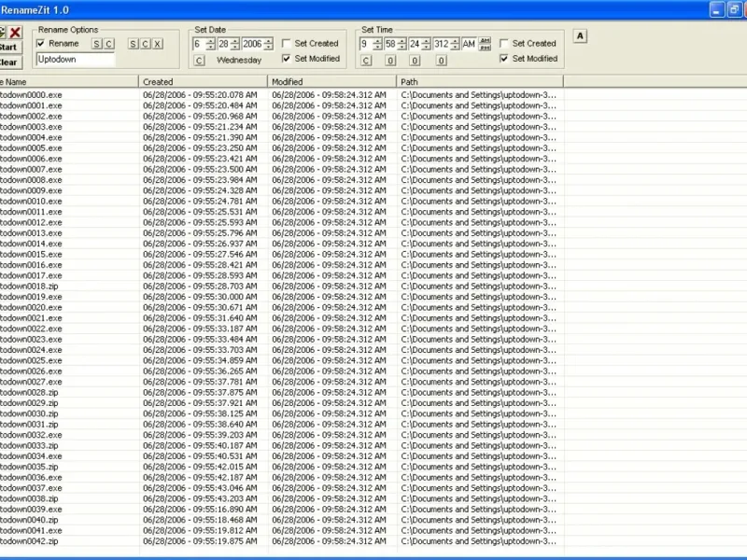The height and width of the screenshot is (560, 747).
Task: Click the 0 button under the minutes field
Action: tap(390, 61)
